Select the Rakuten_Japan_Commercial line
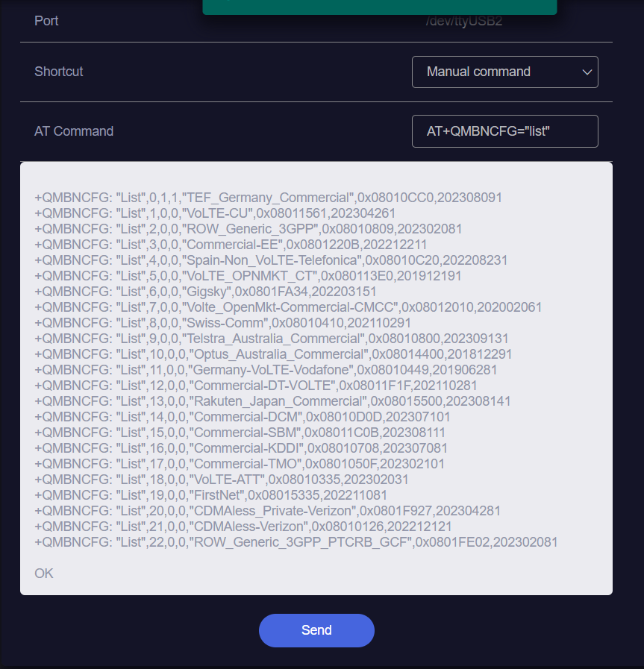The height and width of the screenshot is (669, 644). click(272, 401)
